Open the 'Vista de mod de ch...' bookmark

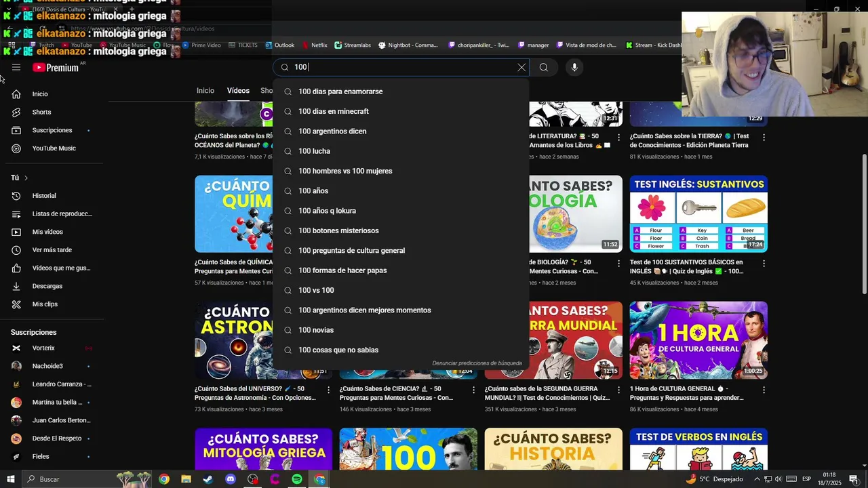[x=586, y=45]
